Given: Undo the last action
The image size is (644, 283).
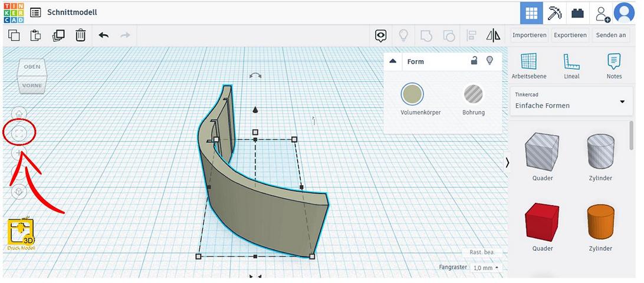Looking at the screenshot, I should coord(104,35).
